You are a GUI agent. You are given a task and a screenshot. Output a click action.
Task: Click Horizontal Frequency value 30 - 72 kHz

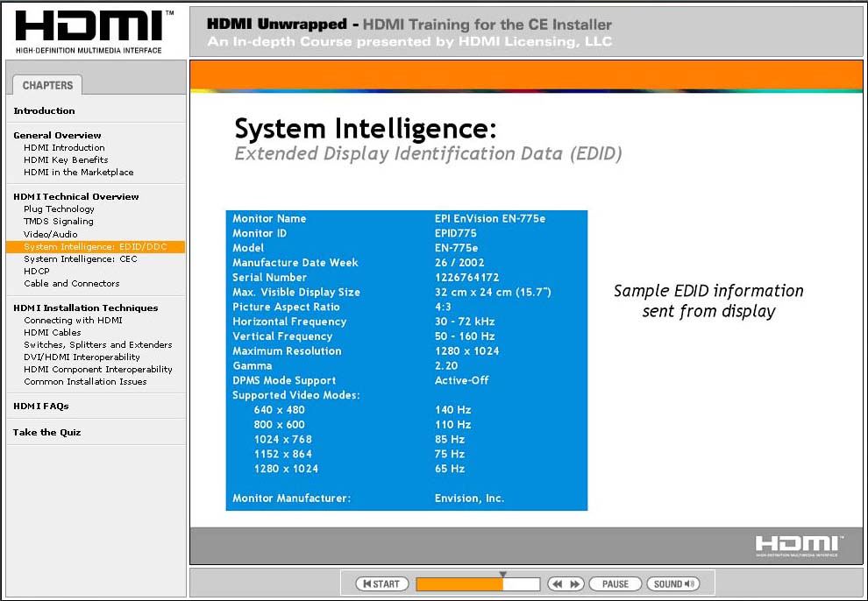click(x=465, y=322)
